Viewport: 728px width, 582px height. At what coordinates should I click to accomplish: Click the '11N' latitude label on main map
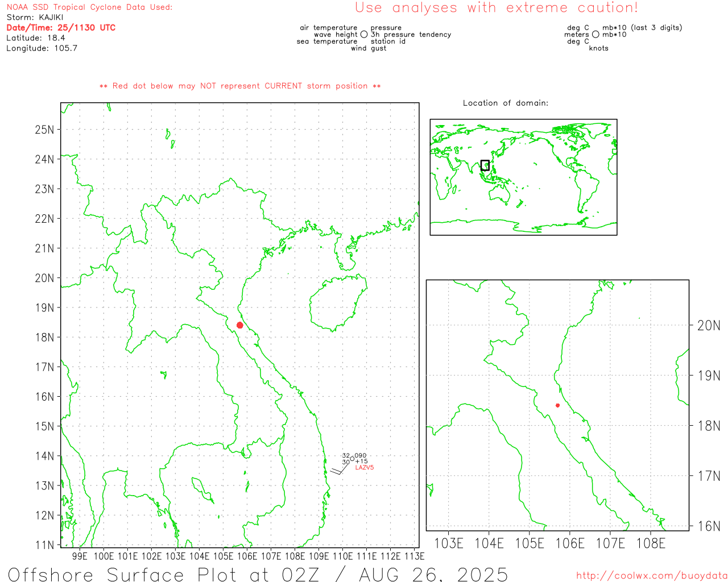[44, 545]
